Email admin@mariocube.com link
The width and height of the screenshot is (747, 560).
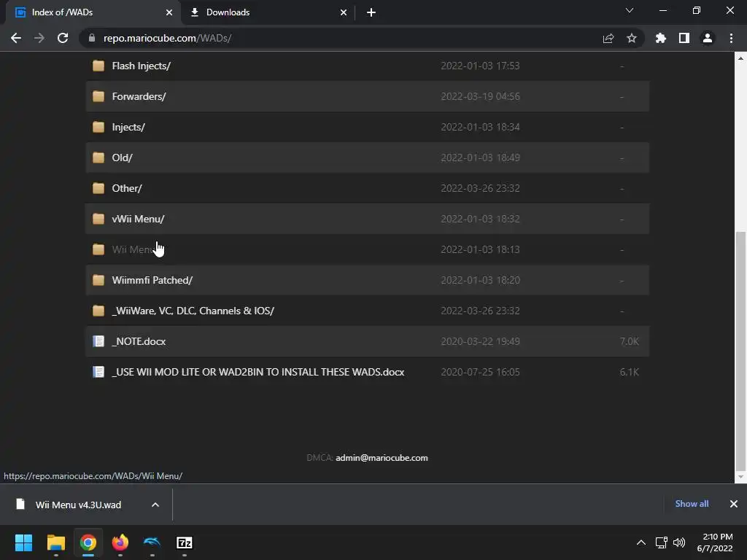[382, 458]
